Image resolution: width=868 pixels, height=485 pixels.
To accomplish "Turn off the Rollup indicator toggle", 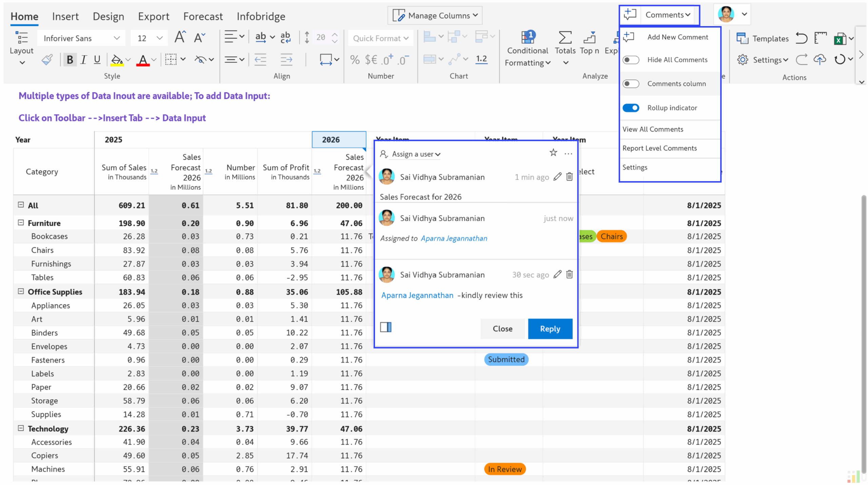I will pyautogui.click(x=631, y=108).
